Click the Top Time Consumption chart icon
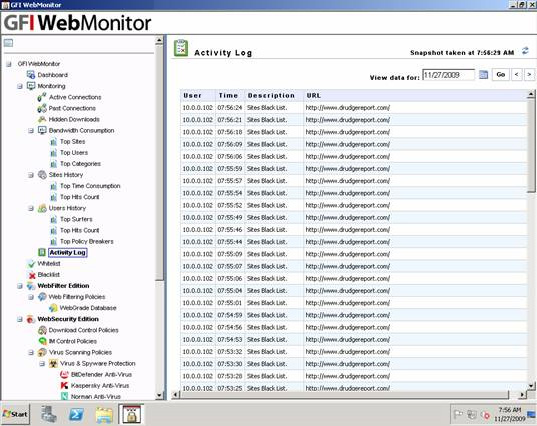 click(53, 186)
